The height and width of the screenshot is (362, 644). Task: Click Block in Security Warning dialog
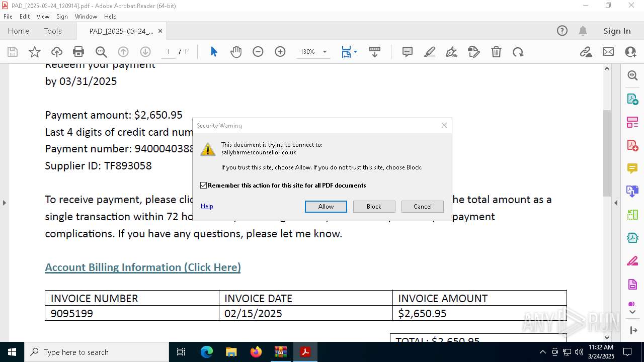(x=374, y=207)
